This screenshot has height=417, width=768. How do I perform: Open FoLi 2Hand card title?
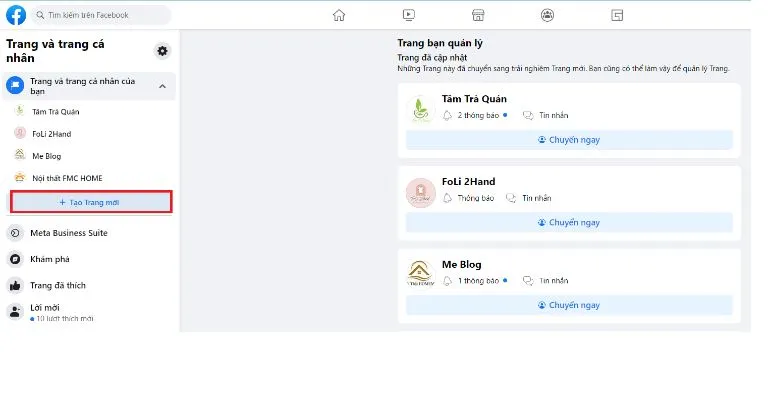468,181
